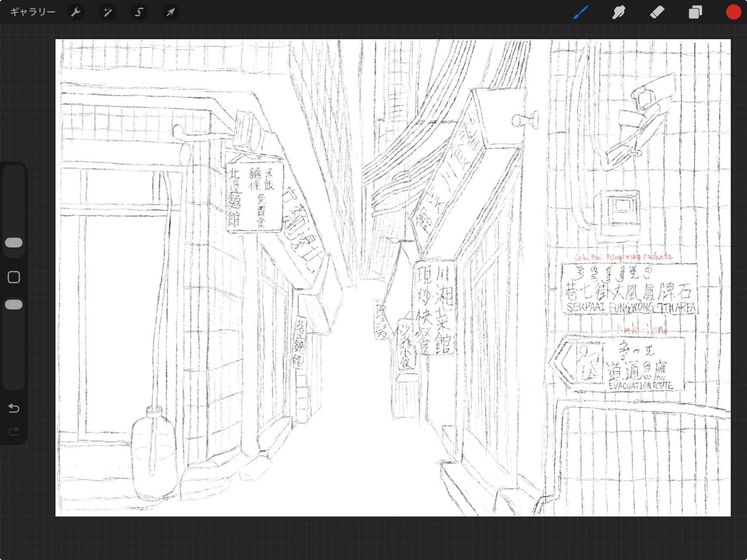Screen dimensions: 747x560
Task: Open the Layers panel
Action: tap(695, 12)
